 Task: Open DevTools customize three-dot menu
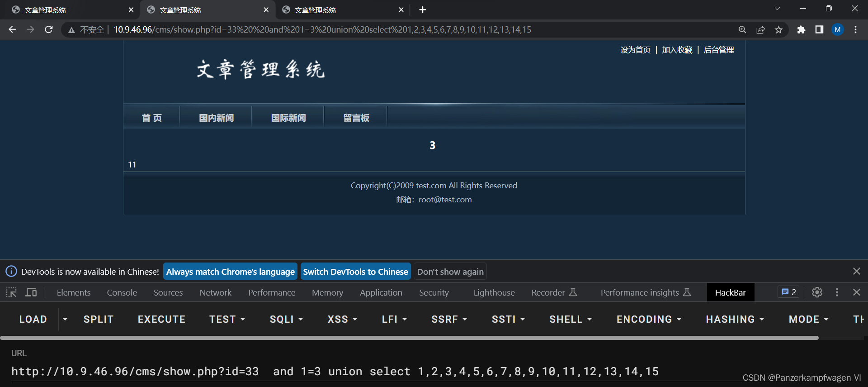[837, 292]
